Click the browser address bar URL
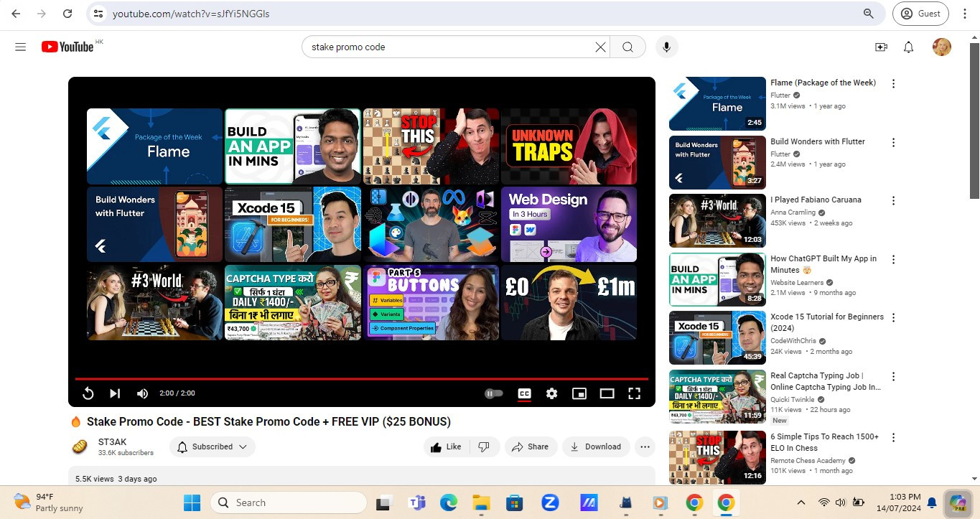The width and height of the screenshot is (980, 519). point(191,14)
